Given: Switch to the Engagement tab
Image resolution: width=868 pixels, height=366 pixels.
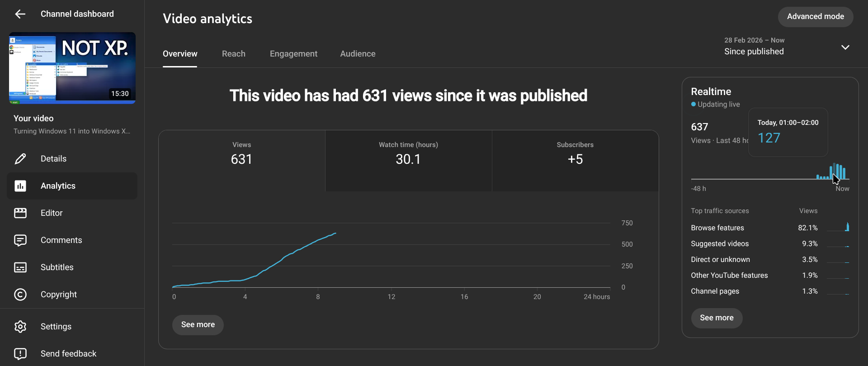Looking at the screenshot, I should click(x=293, y=54).
